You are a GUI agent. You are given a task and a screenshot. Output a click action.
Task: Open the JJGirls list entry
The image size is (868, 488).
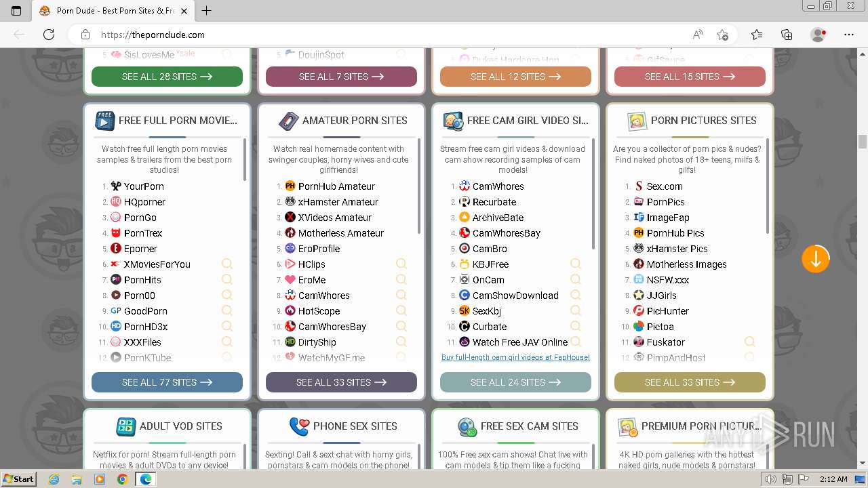tap(661, 296)
